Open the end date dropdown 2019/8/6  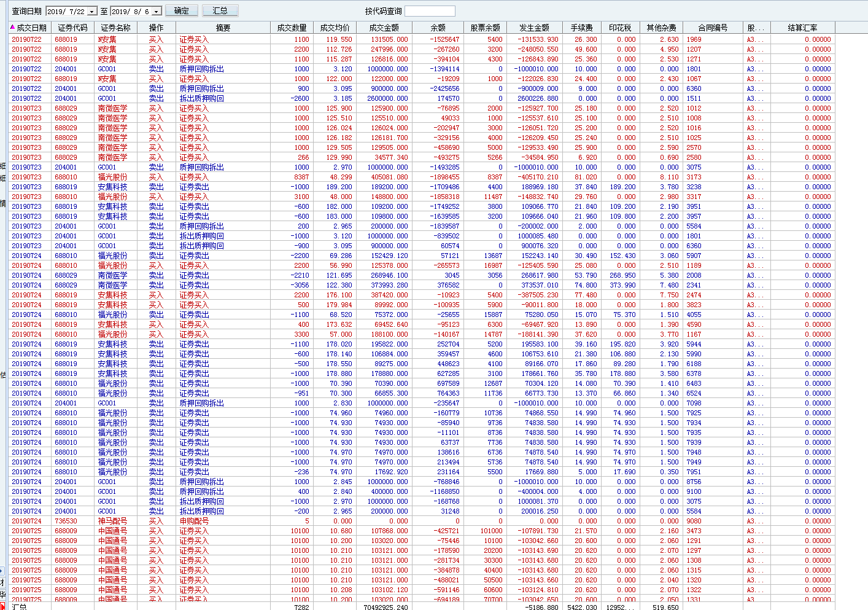pyautogui.click(x=157, y=12)
